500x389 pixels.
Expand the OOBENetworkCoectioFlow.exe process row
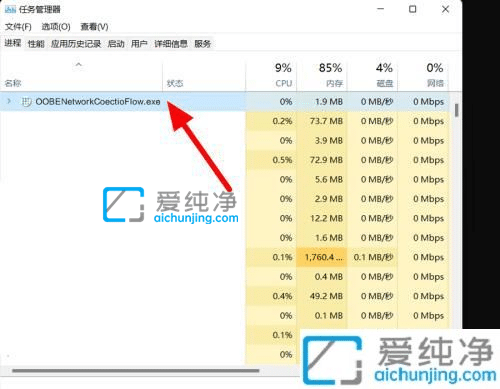[x=9, y=101]
